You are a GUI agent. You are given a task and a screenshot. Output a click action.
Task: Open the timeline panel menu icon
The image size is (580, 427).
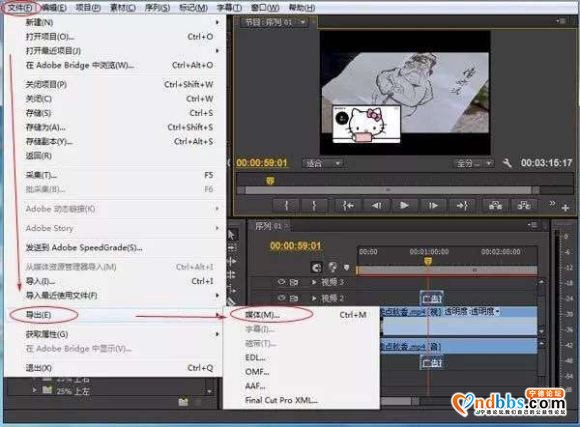click(532, 225)
